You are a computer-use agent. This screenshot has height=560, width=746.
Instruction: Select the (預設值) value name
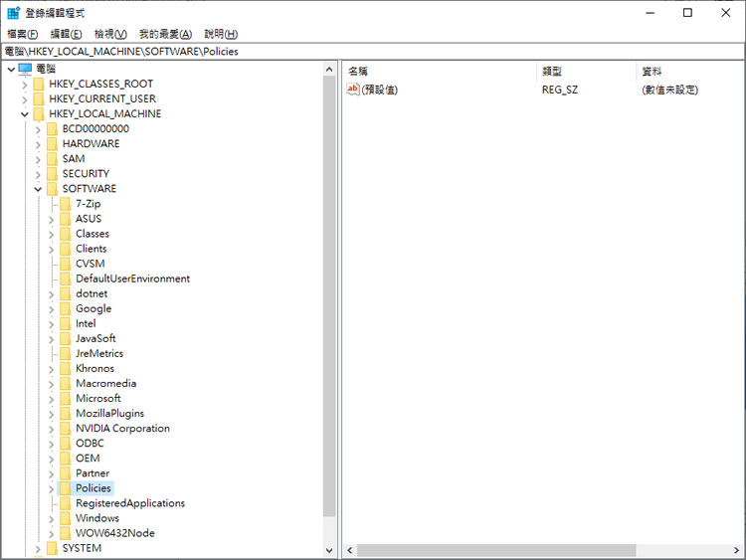pyautogui.click(x=380, y=90)
